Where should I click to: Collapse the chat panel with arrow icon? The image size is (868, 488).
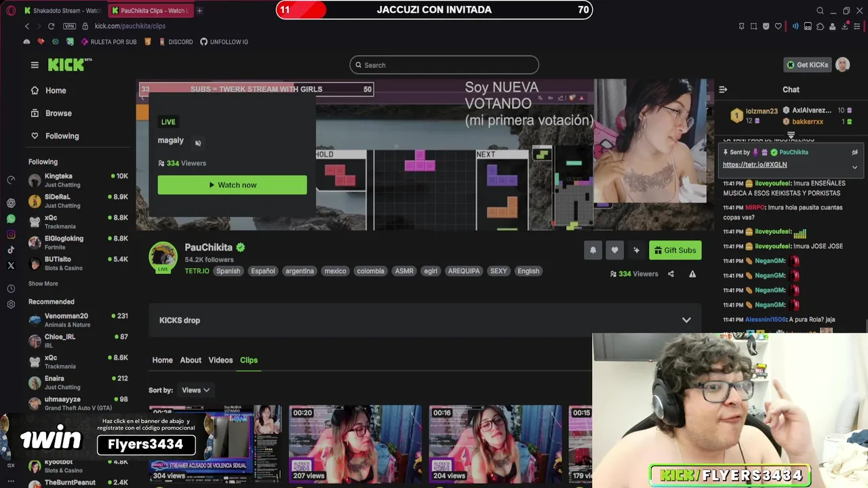click(x=723, y=89)
